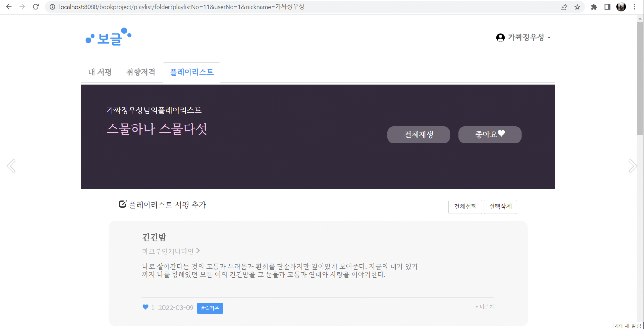Open the + 더보기 link

(484, 306)
